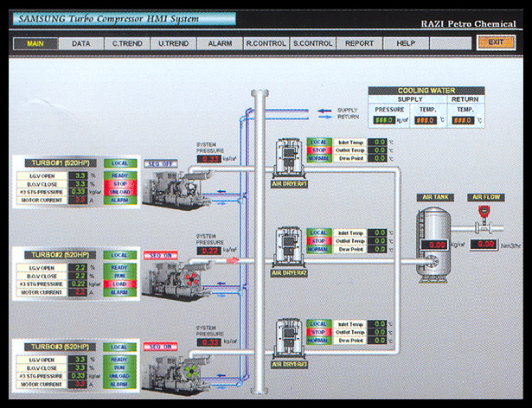
Task: Click Turbo#1 system pressure value 0.33
Action: coord(209,159)
